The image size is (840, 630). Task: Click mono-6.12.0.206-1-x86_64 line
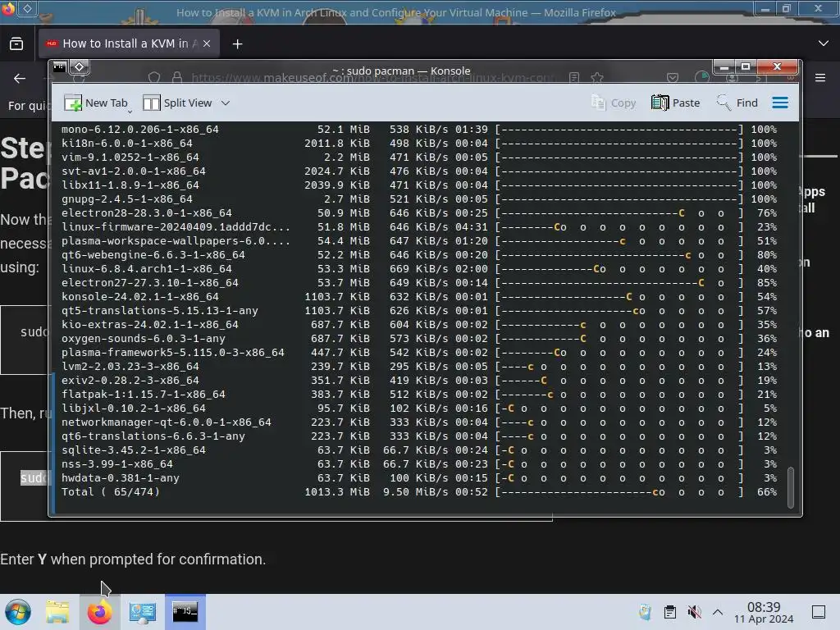pos(419,129)
